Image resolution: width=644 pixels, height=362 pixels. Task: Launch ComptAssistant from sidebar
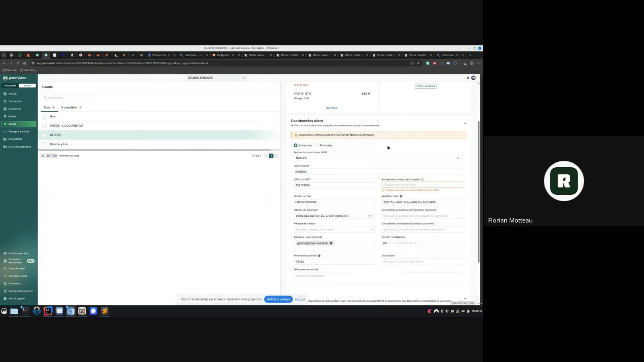(x=17, y=268)
